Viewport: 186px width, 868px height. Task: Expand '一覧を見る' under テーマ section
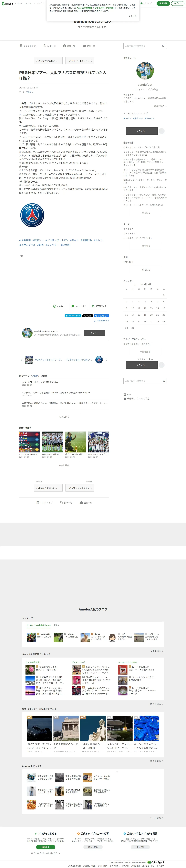click(x=145, y=246)
